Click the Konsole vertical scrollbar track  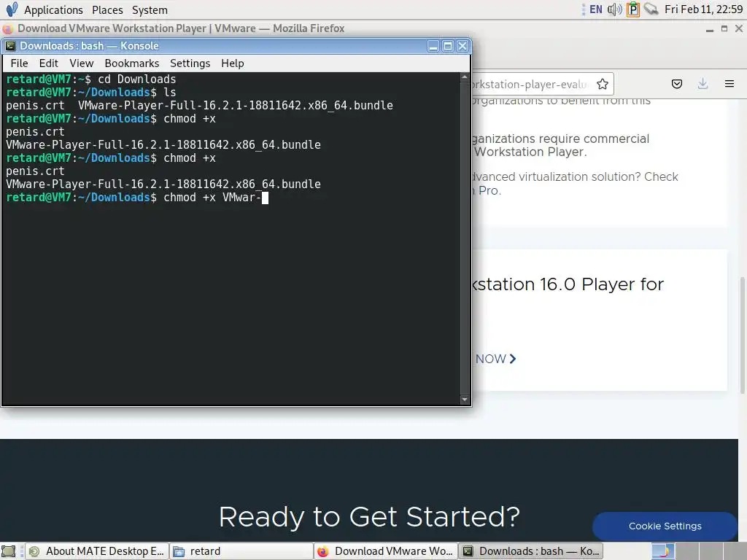pyautogui.click(x=465, y=238)
